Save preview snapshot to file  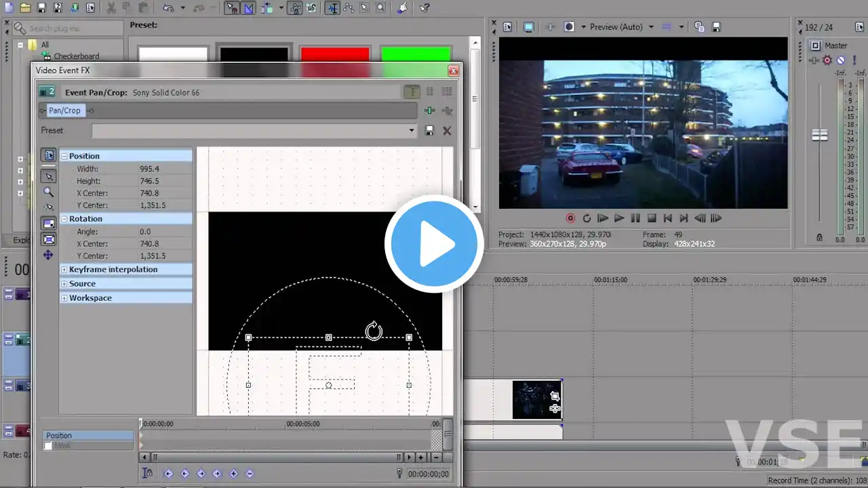point(716,27)
